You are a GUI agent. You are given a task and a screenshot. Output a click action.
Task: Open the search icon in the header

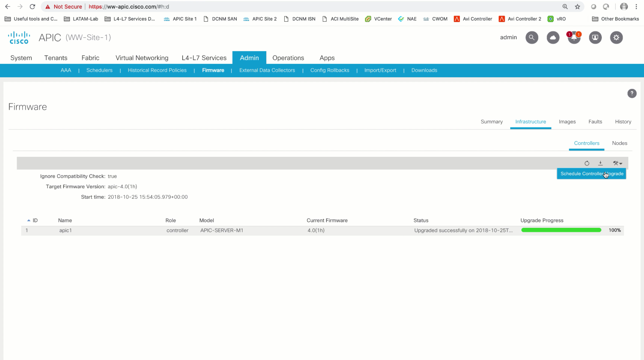point(532,37)
